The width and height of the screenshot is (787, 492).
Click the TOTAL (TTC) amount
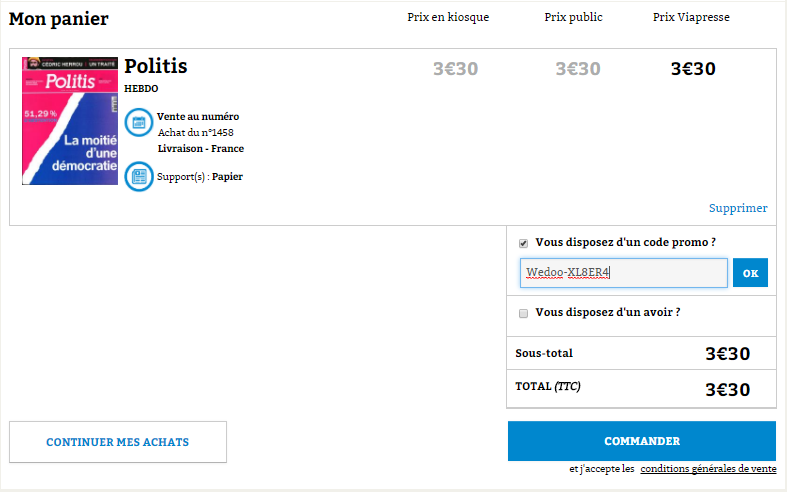[728, 390]
